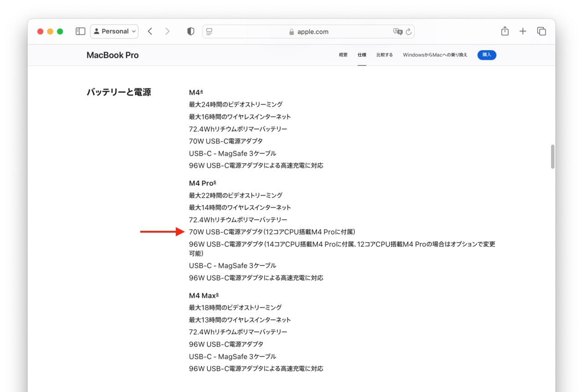Click 70W USB-C電源アダプタ(12コアCPU搭載M4 Proに付属) line

pos(272,232)
